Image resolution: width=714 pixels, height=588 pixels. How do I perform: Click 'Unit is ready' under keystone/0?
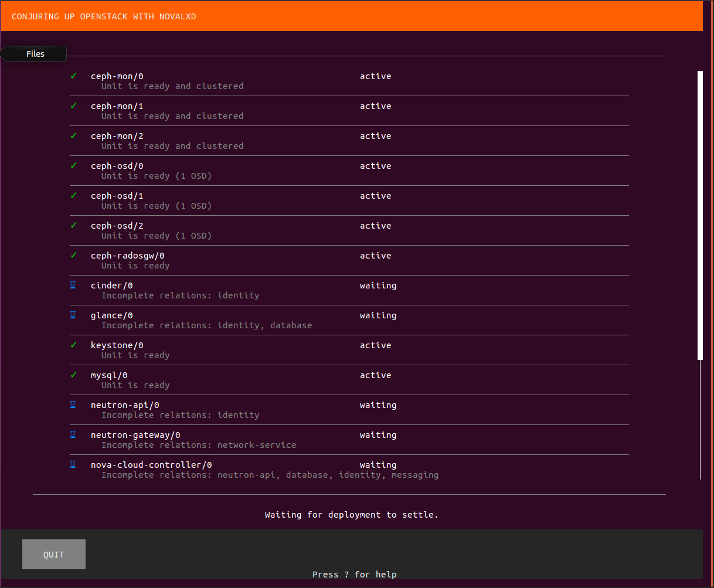(135, 355)
